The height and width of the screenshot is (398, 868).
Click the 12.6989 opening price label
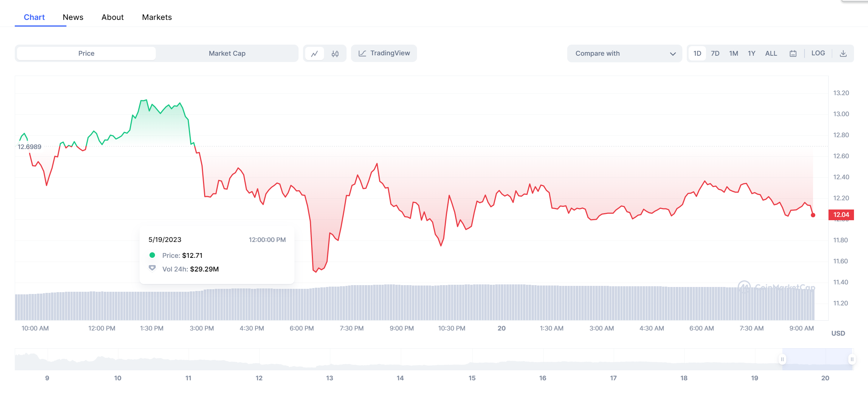point(30,147)
